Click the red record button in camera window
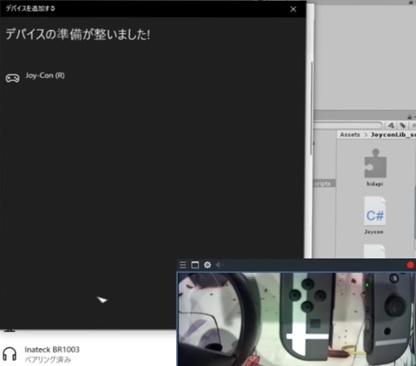Viewport: 416px width, 366px height. 410,265
